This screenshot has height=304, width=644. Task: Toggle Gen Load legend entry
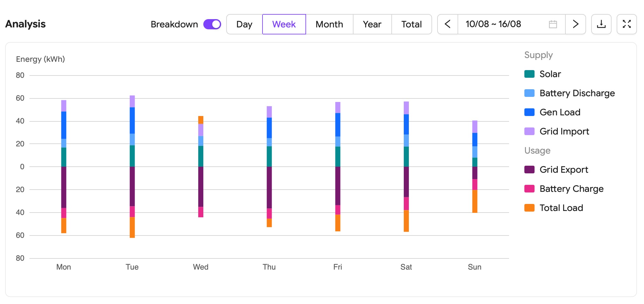[x=552, y=112]
